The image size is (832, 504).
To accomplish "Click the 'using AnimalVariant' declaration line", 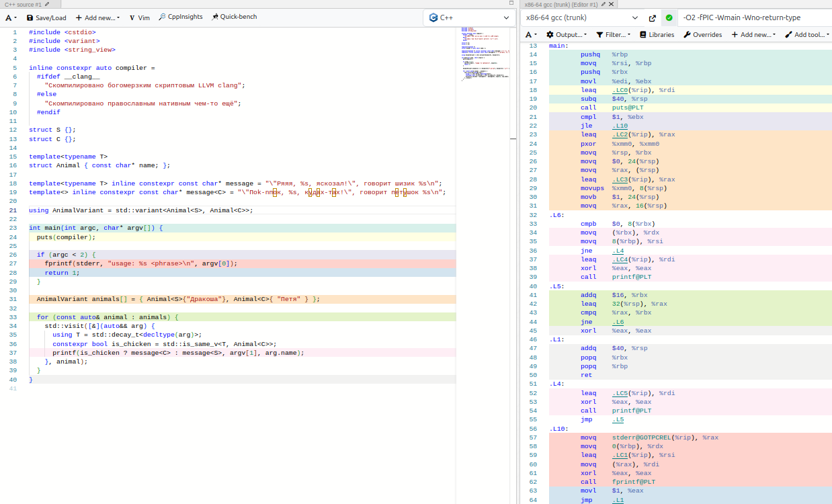I will pyautogui.click(x=141, y=210).
